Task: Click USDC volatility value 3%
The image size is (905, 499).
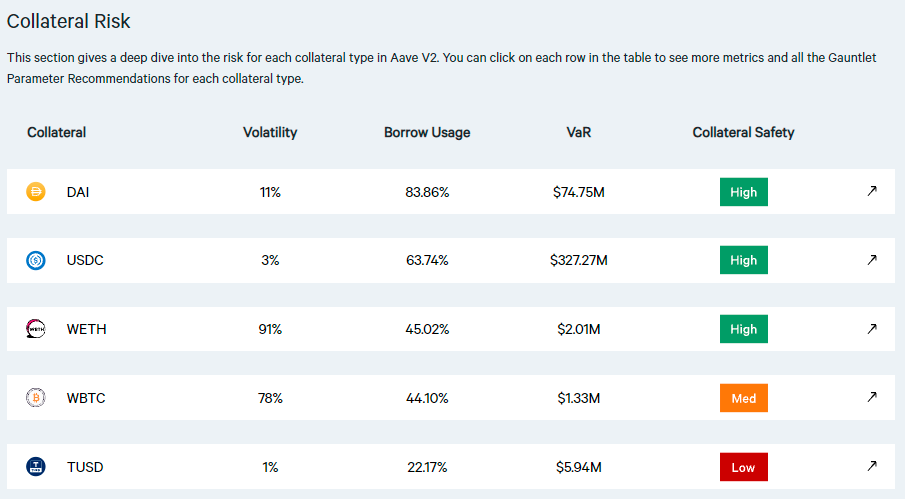Action: point(270,260)
